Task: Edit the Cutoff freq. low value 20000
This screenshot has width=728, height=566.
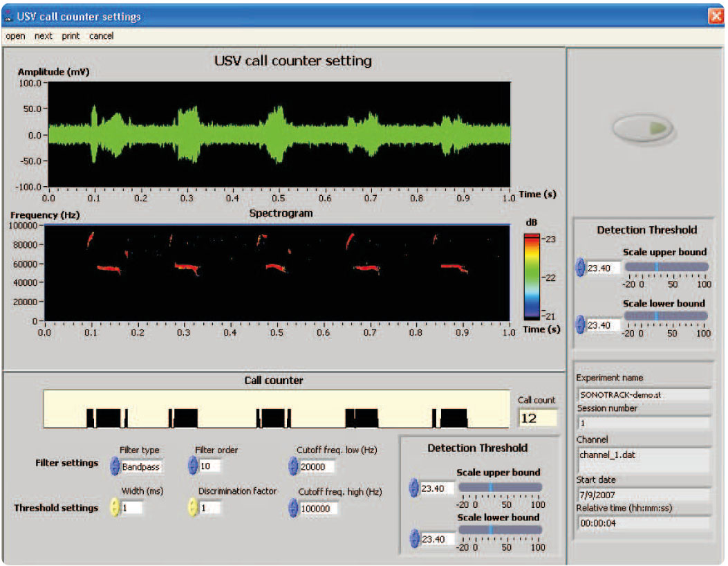Action: pos(316,466)
